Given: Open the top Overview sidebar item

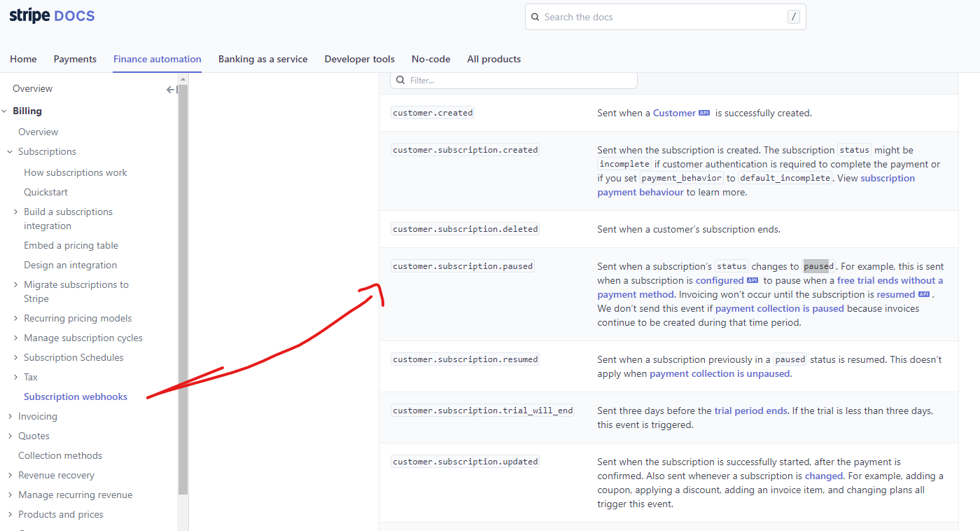Looking at the screenshot, I should tap(32, 88).
